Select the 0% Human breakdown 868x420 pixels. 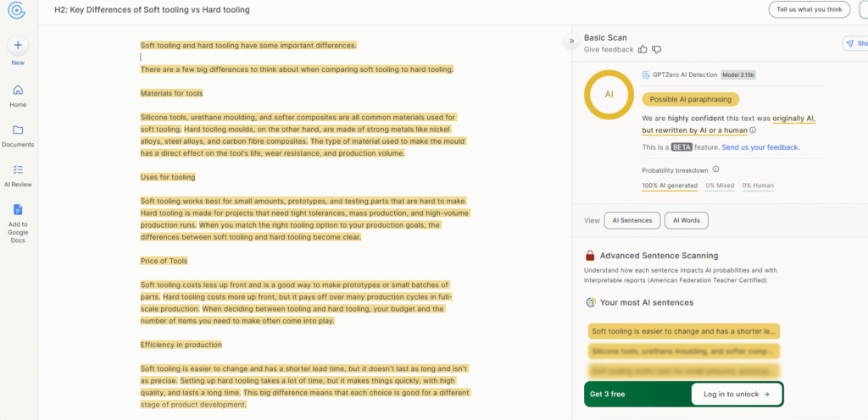[758, 185]
